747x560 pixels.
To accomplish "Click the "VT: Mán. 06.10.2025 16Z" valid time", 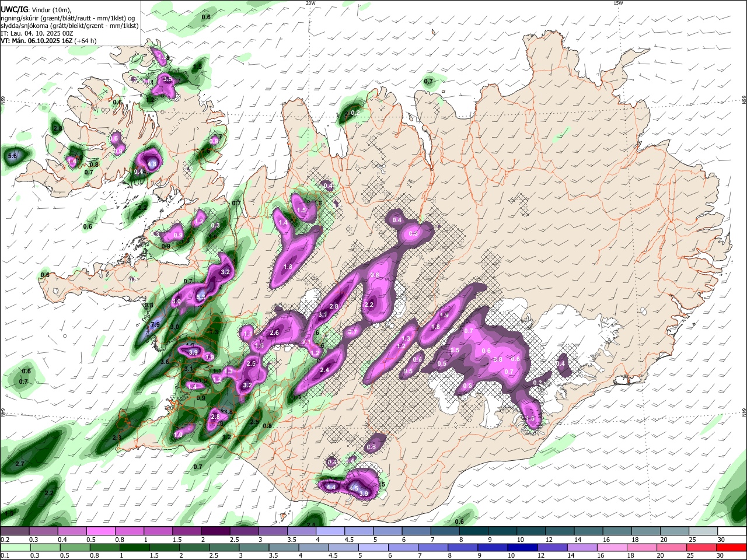I will [36, 41].
